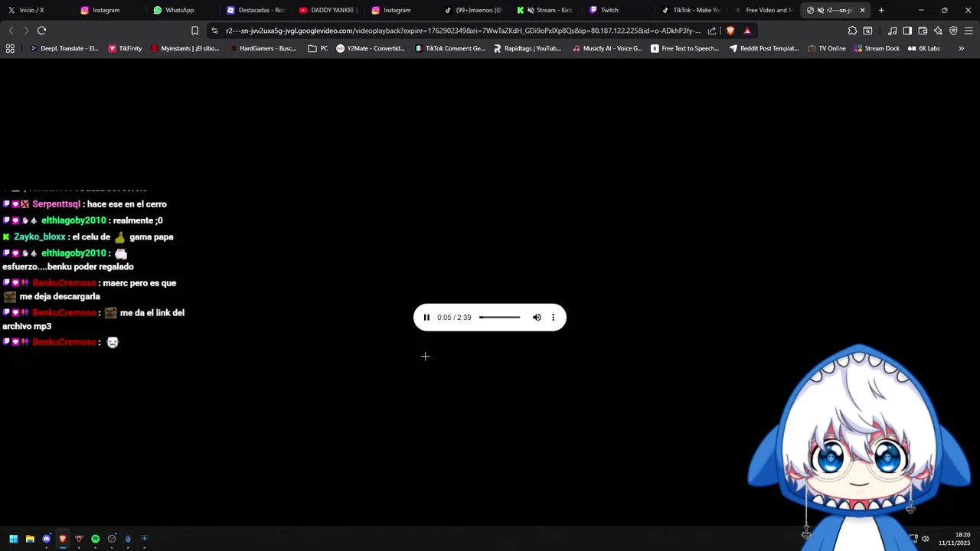Open the media player three-dot options menu

pyautogui.click(x=553, y=318)
